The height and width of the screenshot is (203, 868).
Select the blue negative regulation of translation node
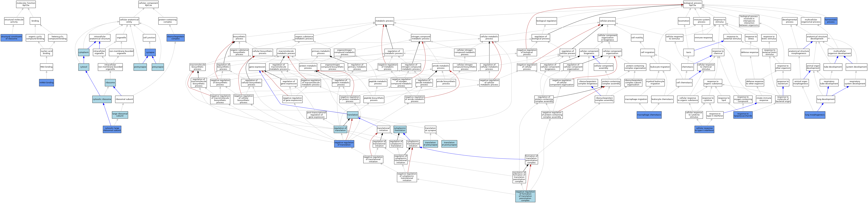(344, 144)
